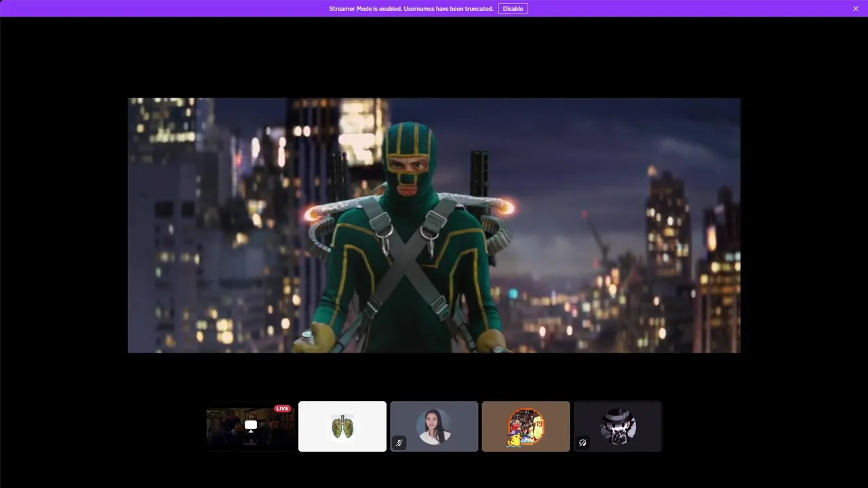Click the main movie stream video
868x488 pixels.
(434, 225)
